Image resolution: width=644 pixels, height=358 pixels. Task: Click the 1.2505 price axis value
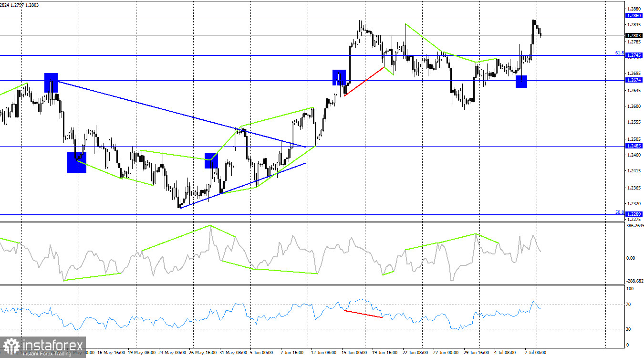[x=634, y=139]
